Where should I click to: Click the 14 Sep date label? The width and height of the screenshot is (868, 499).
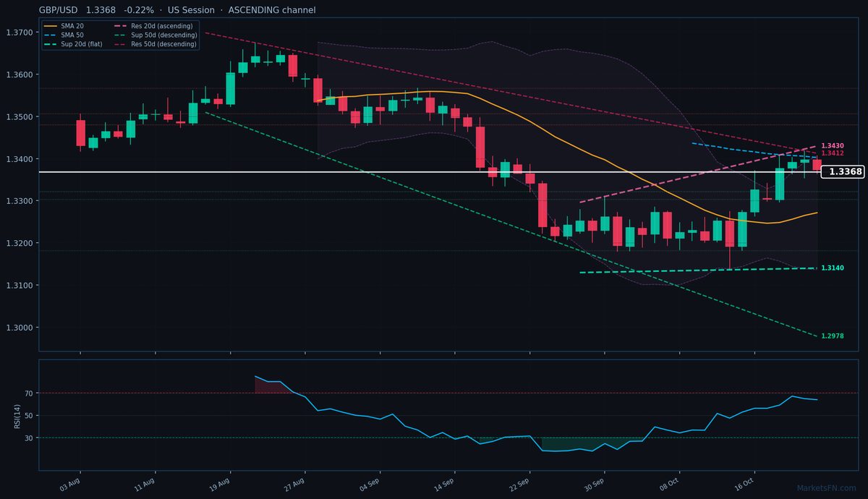(444, 485)
